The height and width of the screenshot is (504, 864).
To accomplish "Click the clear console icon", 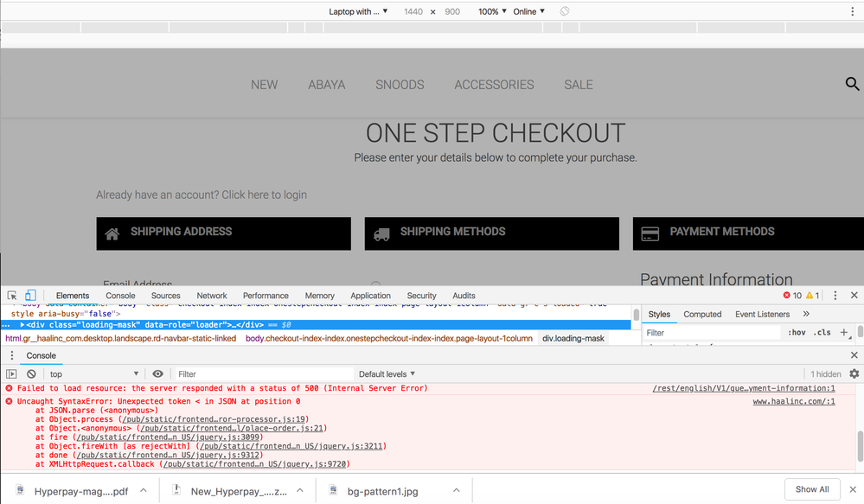I will pos(31,374).
